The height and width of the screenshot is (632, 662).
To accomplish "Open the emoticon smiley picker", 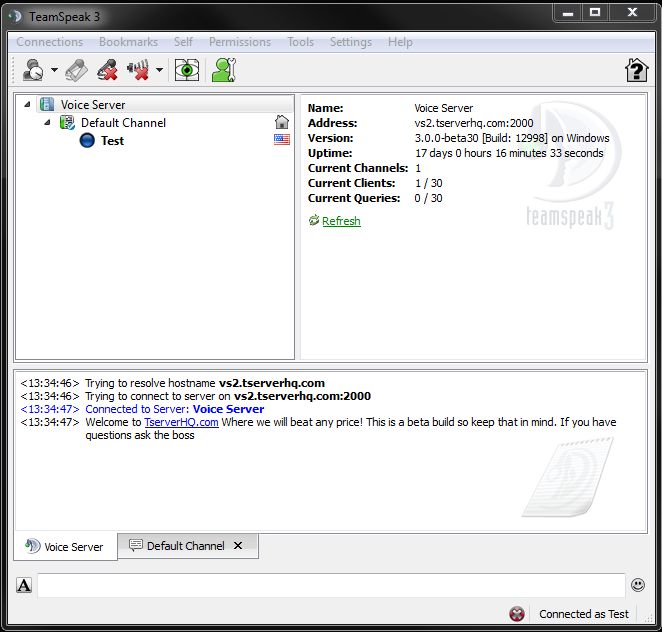I will 638,585.
